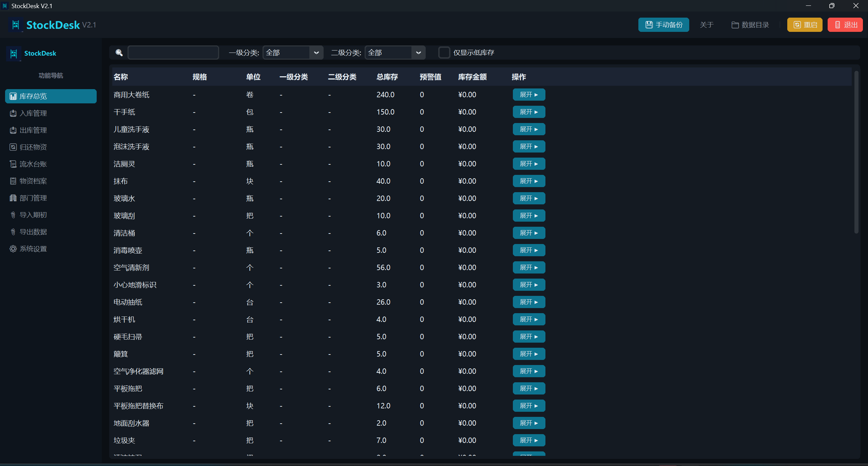Open 系统设置 navigation item

click(x=51, y=249)
